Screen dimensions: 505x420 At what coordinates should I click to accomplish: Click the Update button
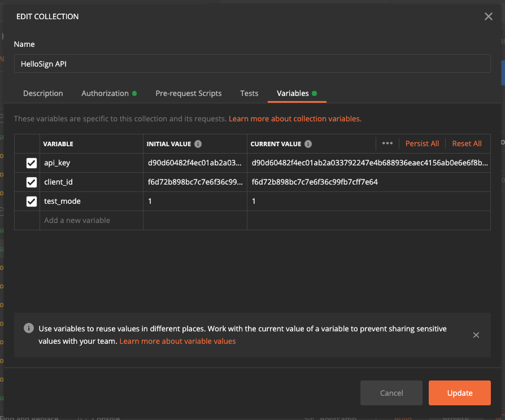click(460, 393)
